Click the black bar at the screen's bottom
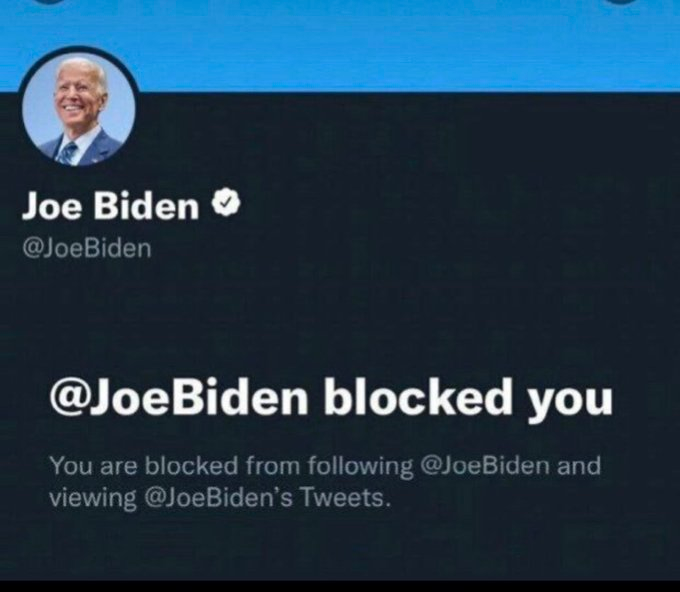The image size is (680, 592). coord(340,586)
